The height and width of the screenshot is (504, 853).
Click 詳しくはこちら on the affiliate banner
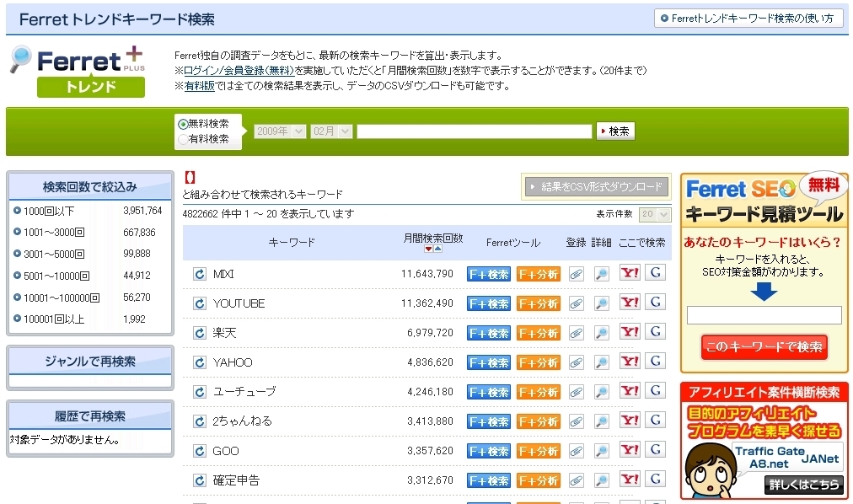tap(804, 484)
